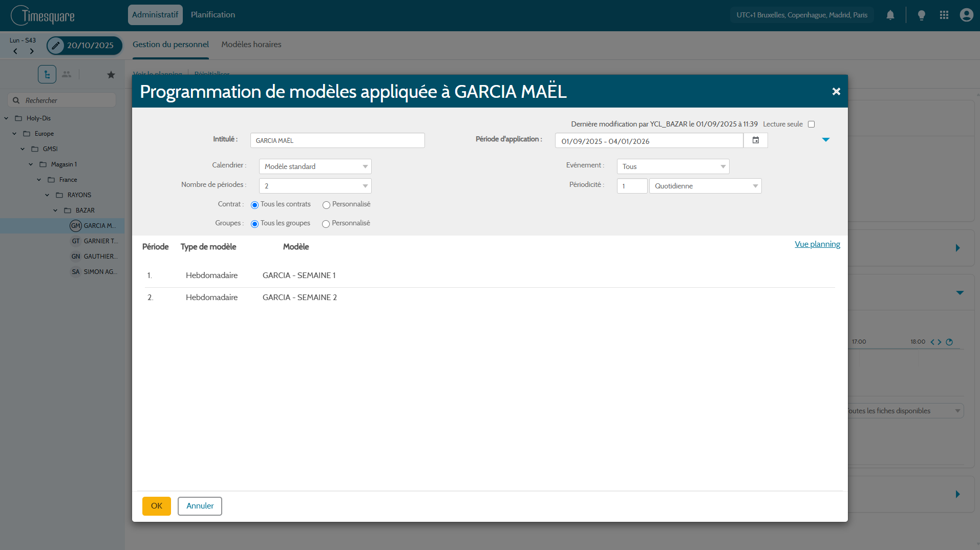
Task: Select Personnalisé radio for Contrat
Action: (326, 205)
